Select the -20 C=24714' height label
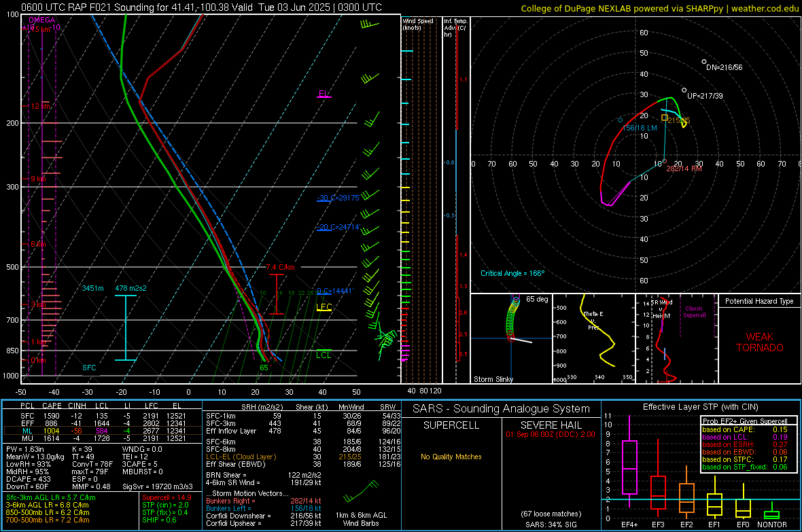 338,227
